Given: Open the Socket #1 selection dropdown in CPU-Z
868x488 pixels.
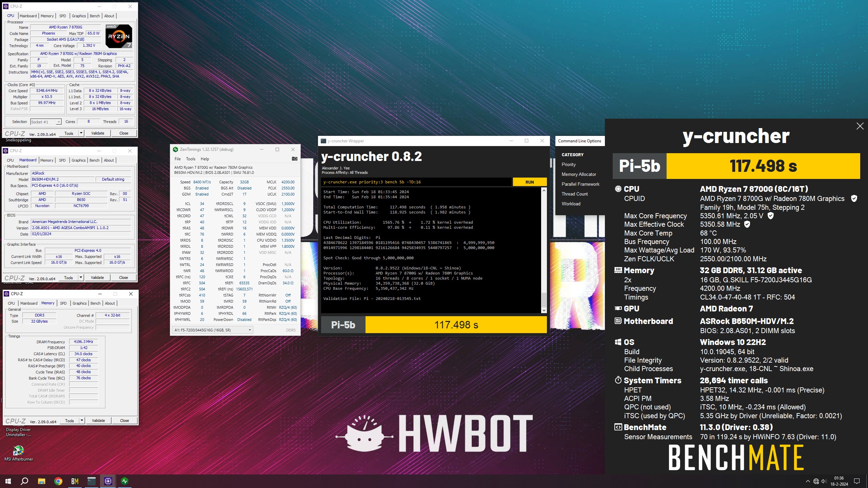Looking at the screenshot, I should [46, 122].
